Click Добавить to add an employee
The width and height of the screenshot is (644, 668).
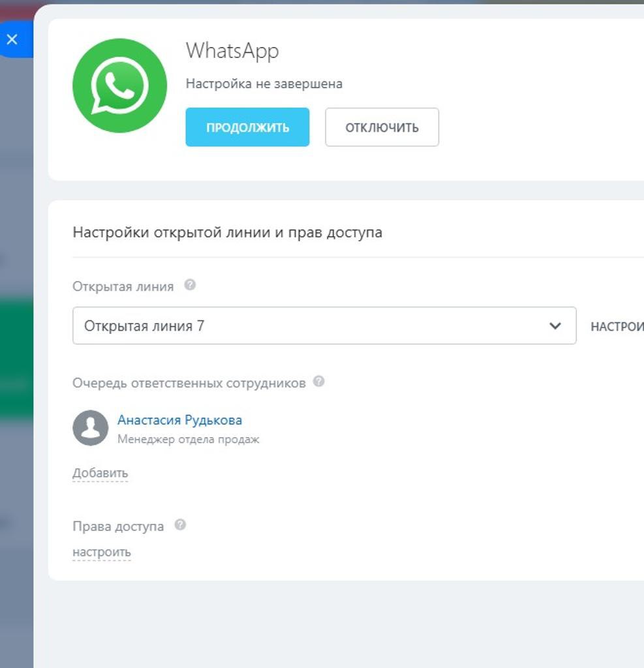100,473
